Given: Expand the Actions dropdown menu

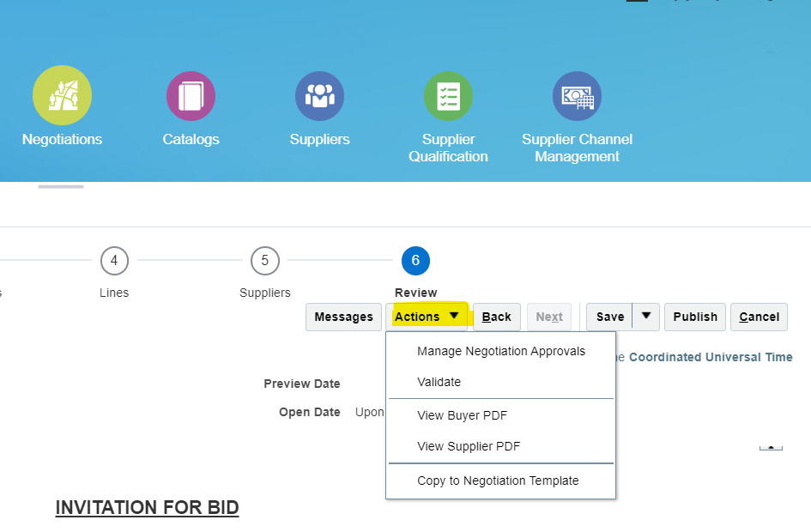Looking at the screenshot, I should (x=427, y=316).
